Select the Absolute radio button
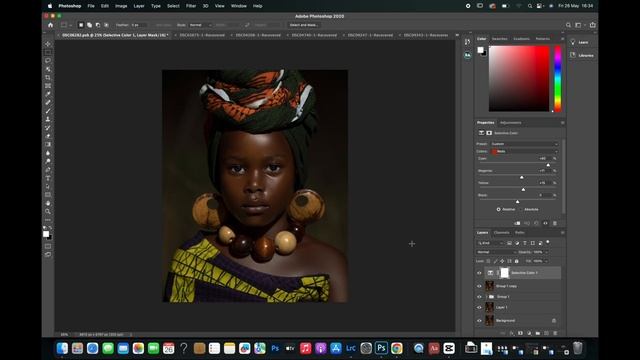The image size is (640, 360). click(x=521, y=209)
